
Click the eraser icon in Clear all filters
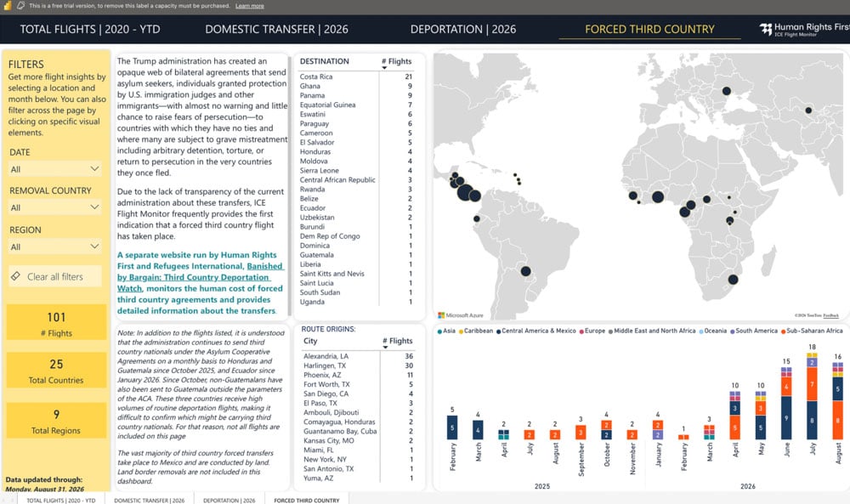coord(15,276)
